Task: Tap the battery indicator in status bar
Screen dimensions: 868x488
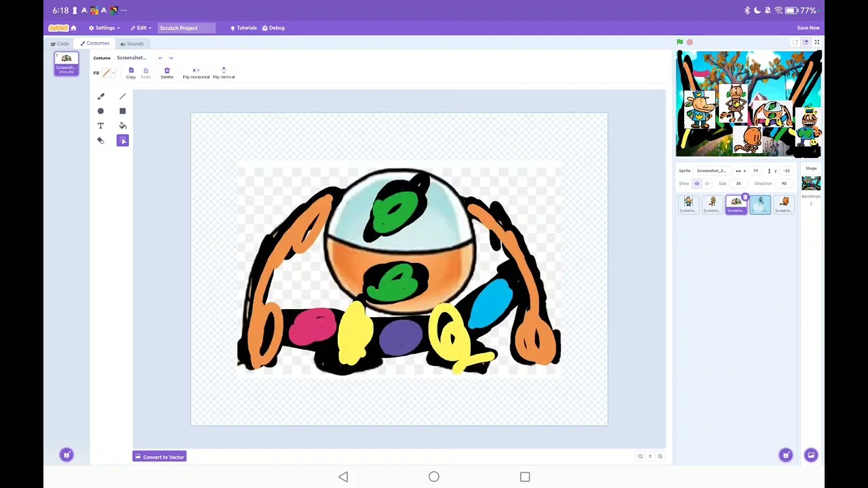Action: (x=791, y=10)
